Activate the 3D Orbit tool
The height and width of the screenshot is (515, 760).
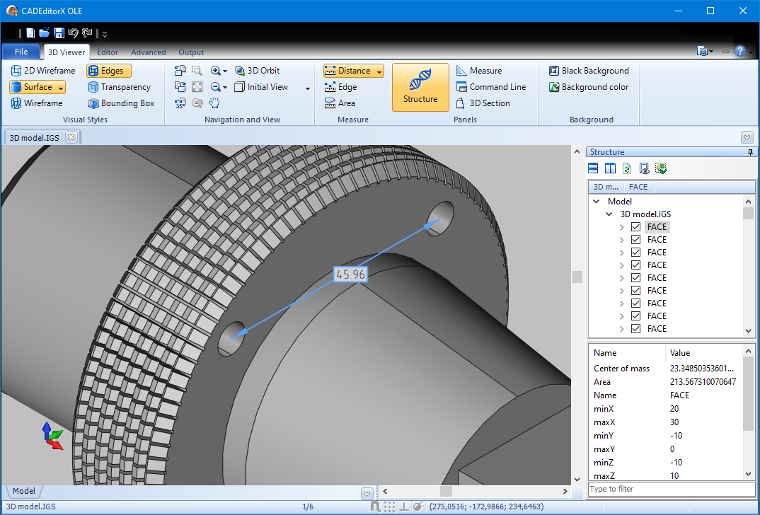tap(257, 71)
